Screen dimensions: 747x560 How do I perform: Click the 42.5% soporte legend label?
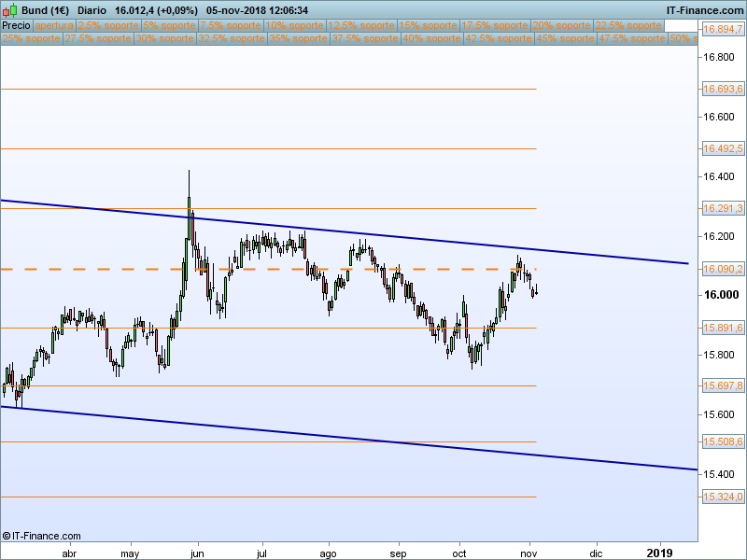click(499, 38)
